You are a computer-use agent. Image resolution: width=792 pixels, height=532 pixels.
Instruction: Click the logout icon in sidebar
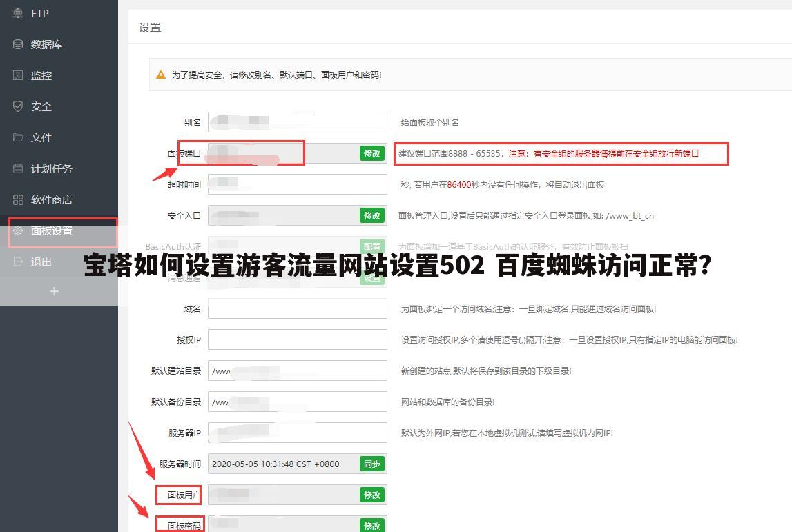click(x=18, y=262)
